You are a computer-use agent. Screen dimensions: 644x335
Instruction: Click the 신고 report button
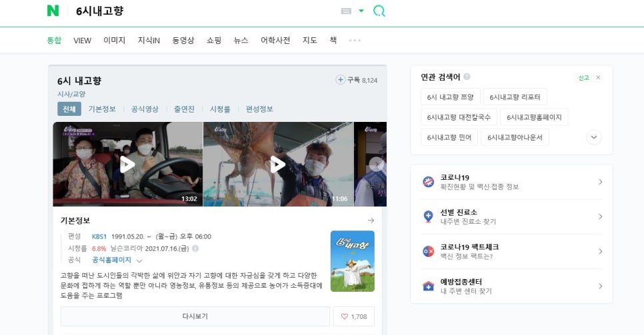[x=583, y=78]
